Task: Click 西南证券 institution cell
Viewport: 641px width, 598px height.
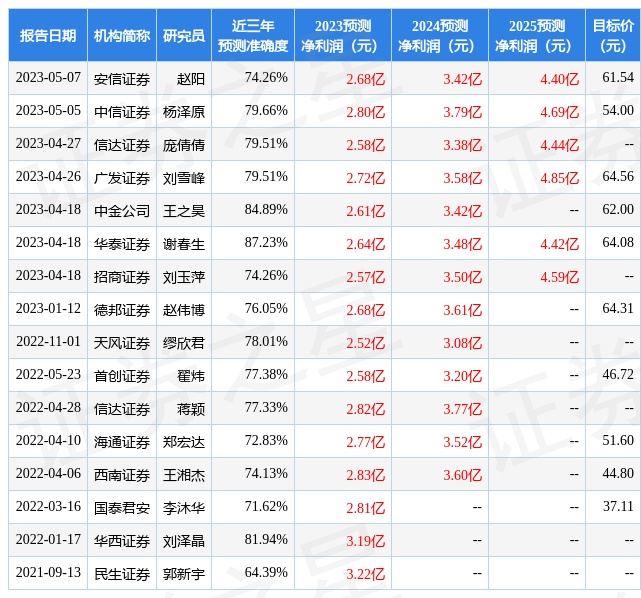Action: (x=122, y=476)
